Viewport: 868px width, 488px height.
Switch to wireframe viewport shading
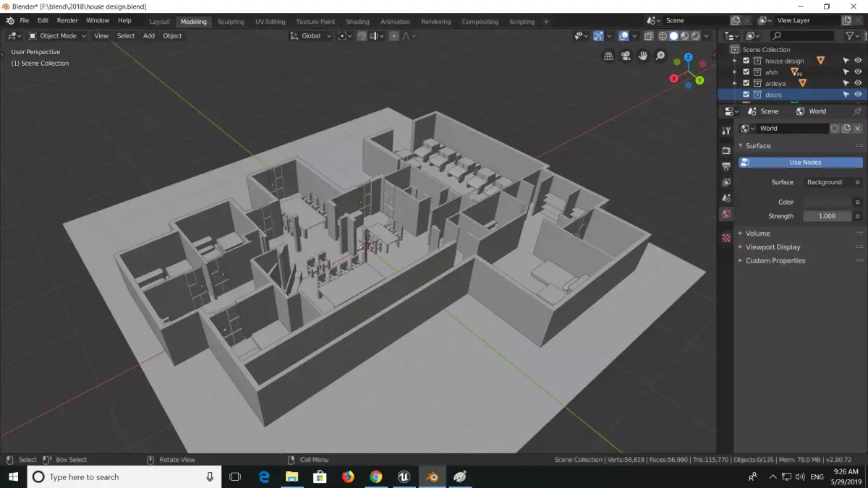pyautogui.click(x=663, y=35)
